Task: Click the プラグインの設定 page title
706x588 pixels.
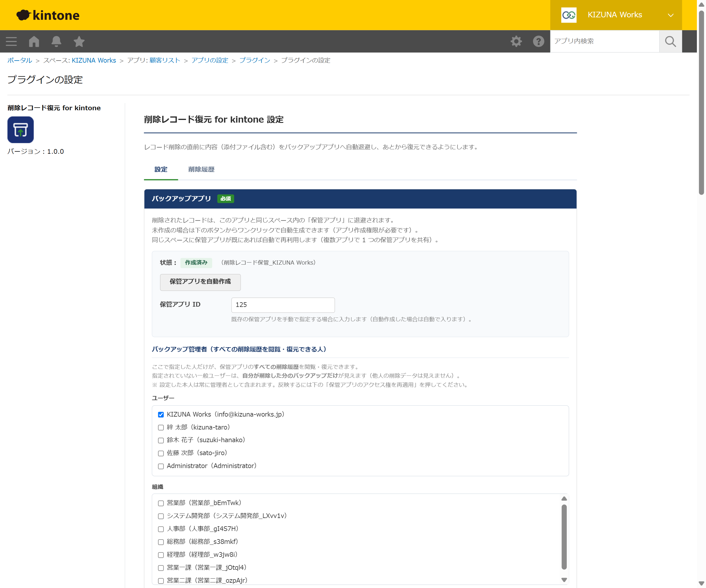Action: point(45,80)
